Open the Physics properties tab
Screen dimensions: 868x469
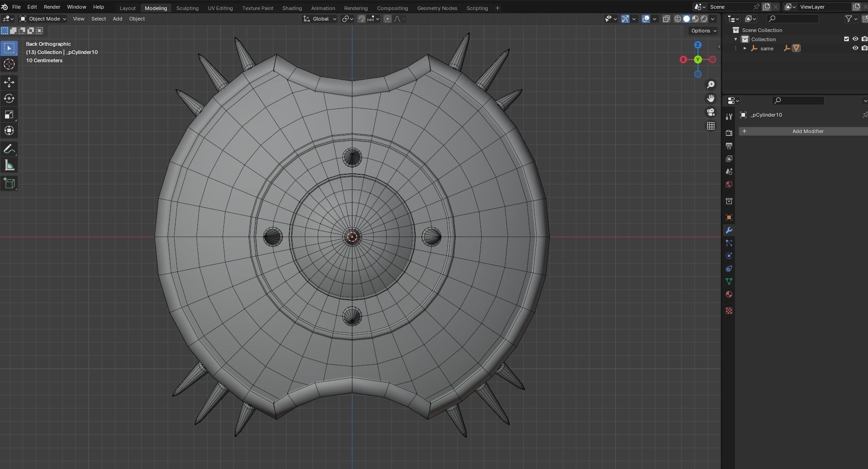tap(729, 256)
